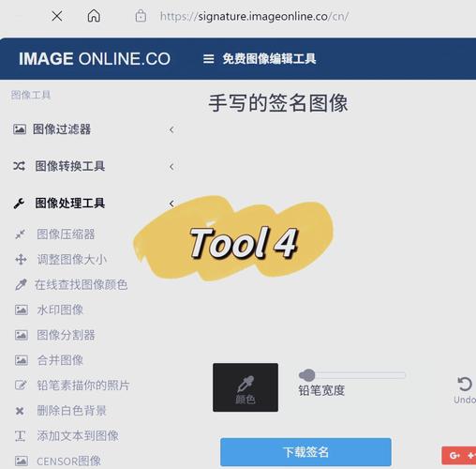476x469 pixels.
Task: Open the 图像分割器 link
Action: click(x=66, y=335)
